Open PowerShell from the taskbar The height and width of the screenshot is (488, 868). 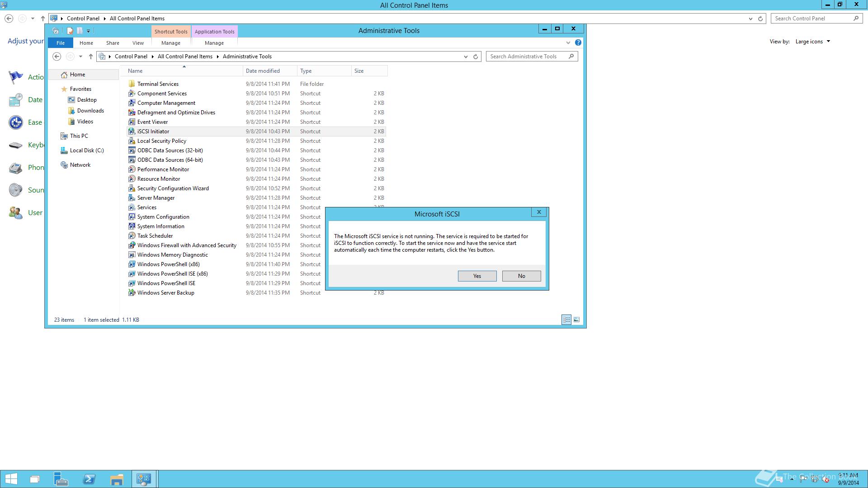pyautogui.click(x=89, y=479)
